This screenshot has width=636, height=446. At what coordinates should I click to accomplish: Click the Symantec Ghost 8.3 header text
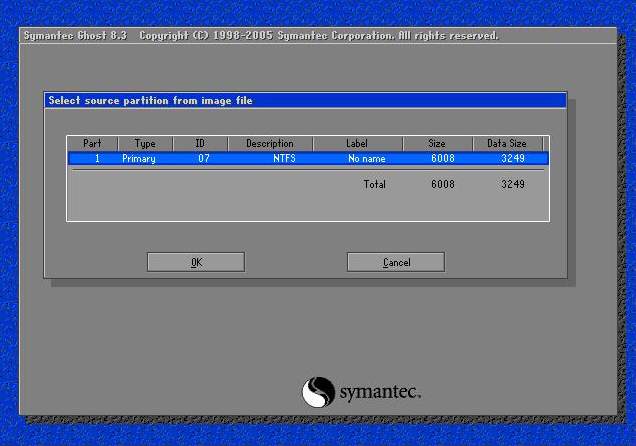click(x=76, y=36)
